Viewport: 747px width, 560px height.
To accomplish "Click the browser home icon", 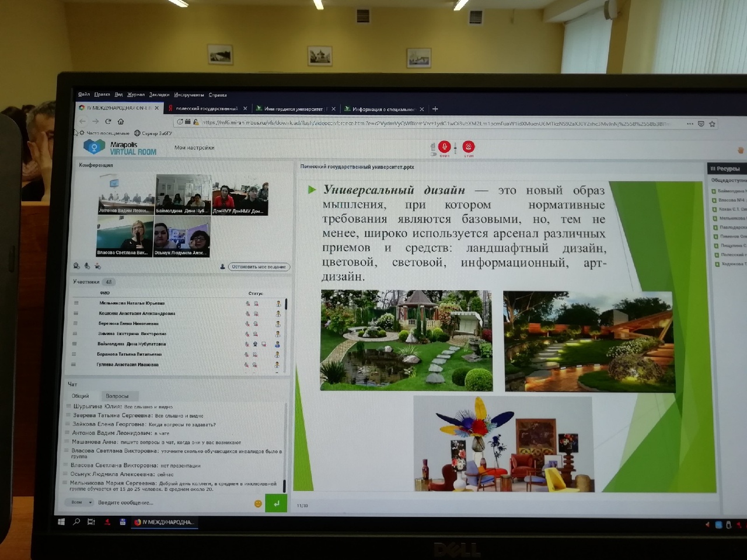I will point(121,121).
